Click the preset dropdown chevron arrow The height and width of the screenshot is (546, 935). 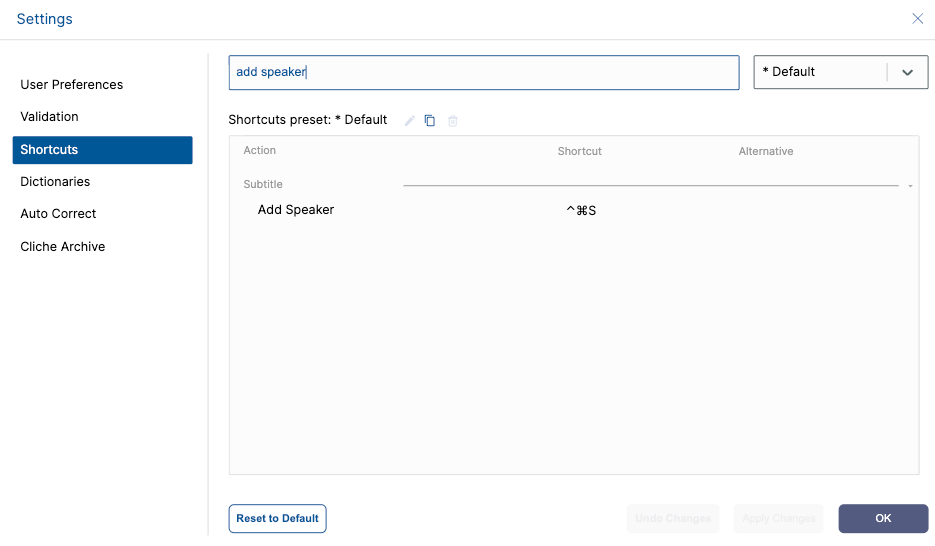pyautogui.click(x=908, y=73)
